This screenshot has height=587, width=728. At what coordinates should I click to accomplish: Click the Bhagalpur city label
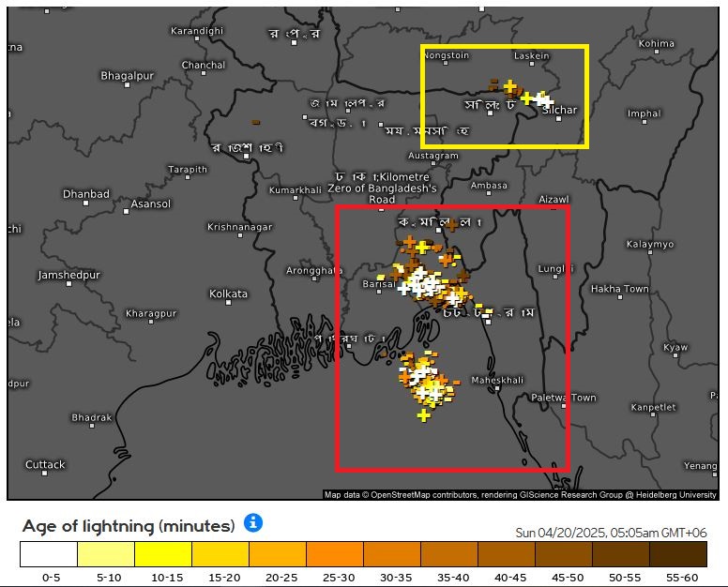point(127,74)
